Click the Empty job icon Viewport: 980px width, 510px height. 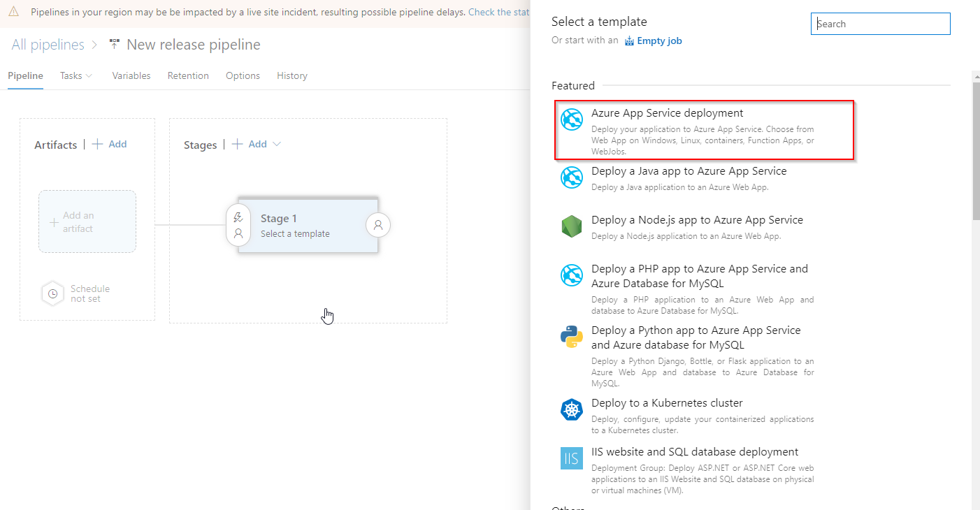[x=629, y=41]
